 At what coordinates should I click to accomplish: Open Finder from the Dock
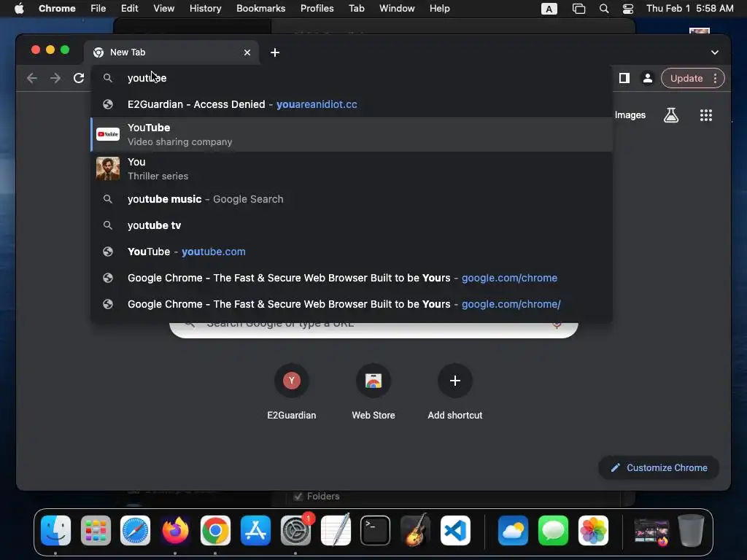tap(55, 531)
